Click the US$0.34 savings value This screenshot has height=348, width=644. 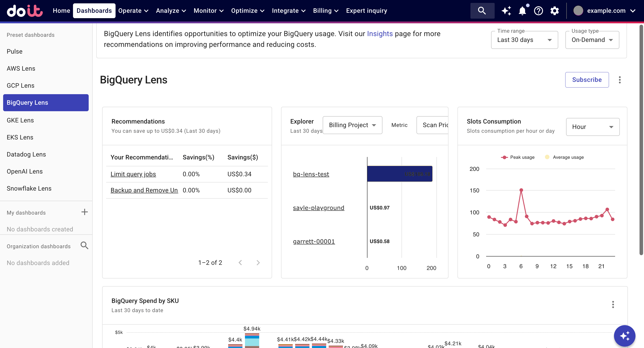(239, 174)
